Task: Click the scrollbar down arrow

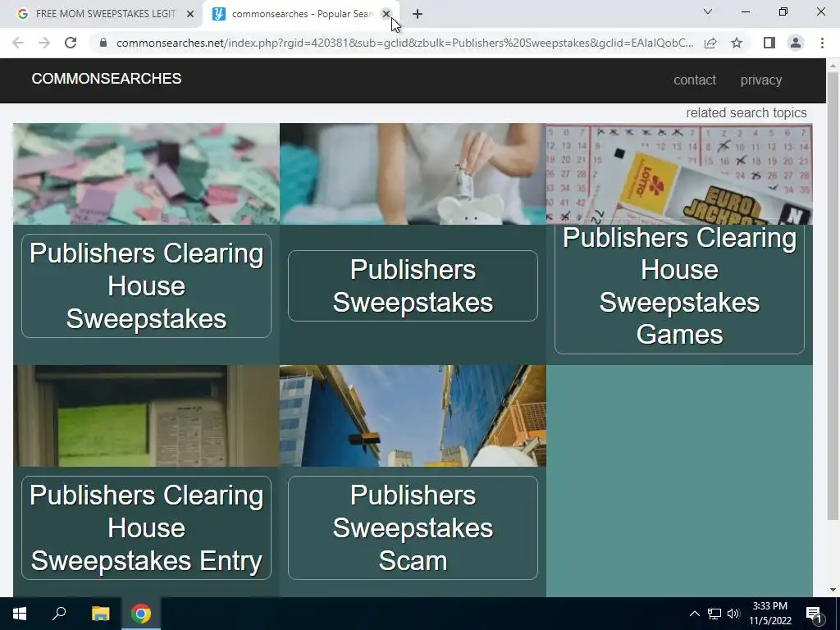Action: click(833, 590)
